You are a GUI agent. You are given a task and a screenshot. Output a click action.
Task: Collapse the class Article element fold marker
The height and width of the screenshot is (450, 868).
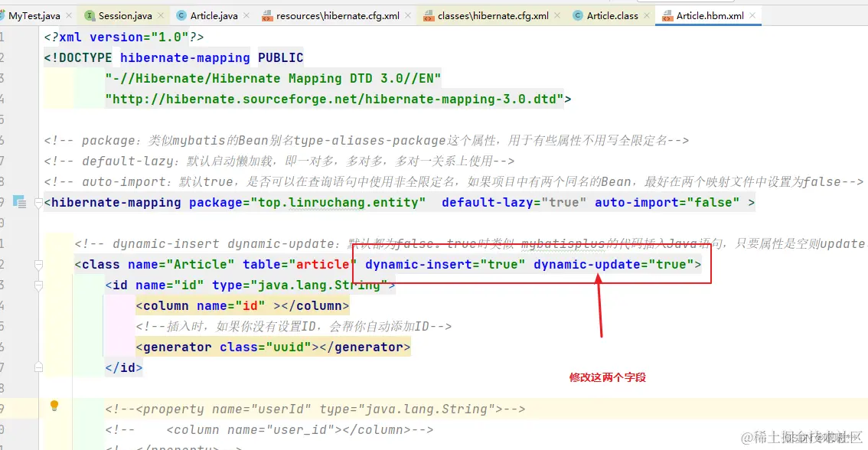click(39, 265)
